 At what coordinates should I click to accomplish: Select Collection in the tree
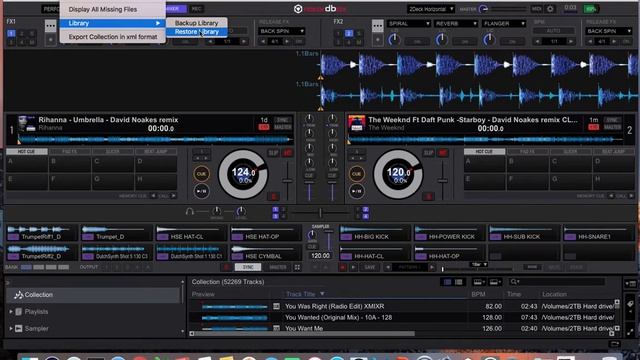coord(94,295)
